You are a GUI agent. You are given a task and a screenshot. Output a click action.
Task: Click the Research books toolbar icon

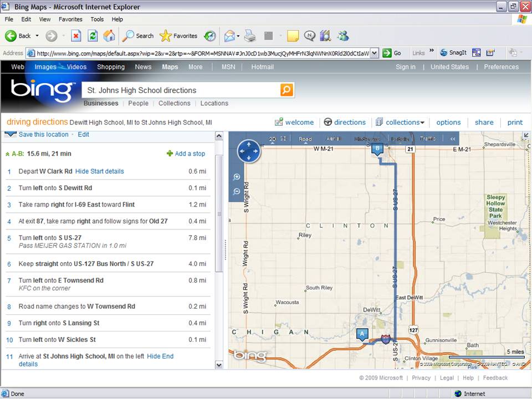pyautogui.click(x=325, y=35)
